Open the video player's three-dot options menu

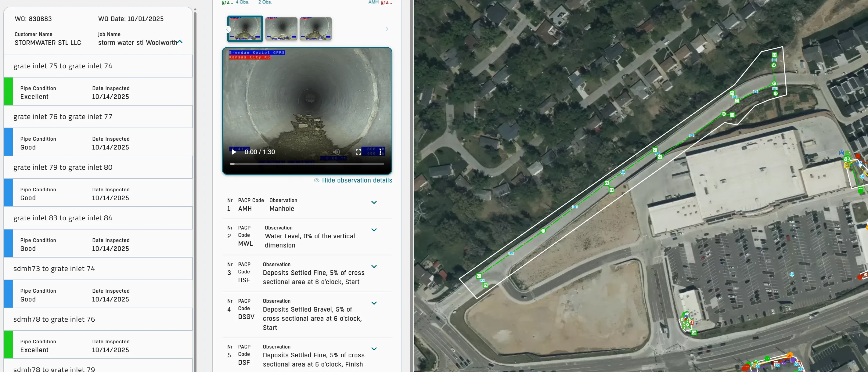381,152
